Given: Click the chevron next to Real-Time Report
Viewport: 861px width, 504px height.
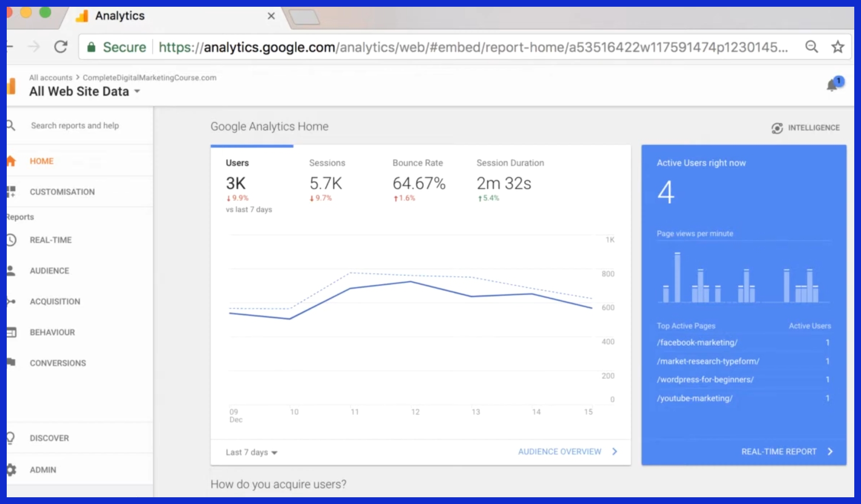Looking at the screenshot, I should [x=830, y=452].
